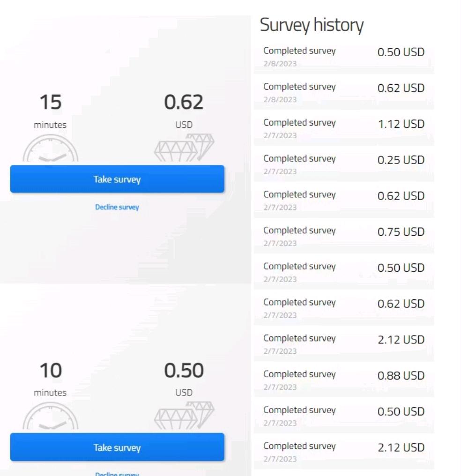
Task: Open the 1.12 USD completed survey entry
Action: point(344,128)
